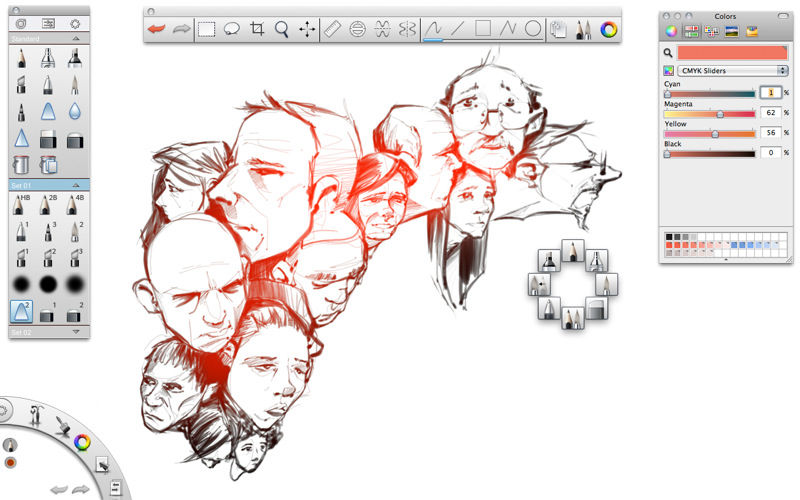This screenshot has height=500, width=800.
Task: Select pencil from radial brush puck
Action: click(572, 251)
